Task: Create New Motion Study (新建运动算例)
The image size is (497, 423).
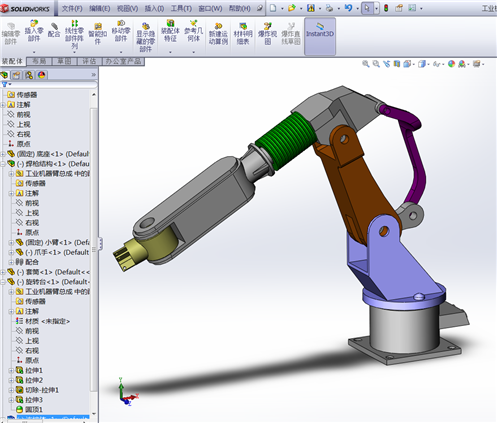Action: (218, 34)
